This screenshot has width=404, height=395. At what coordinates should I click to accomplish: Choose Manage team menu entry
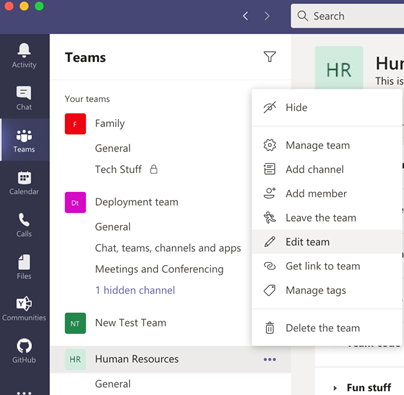327,145
